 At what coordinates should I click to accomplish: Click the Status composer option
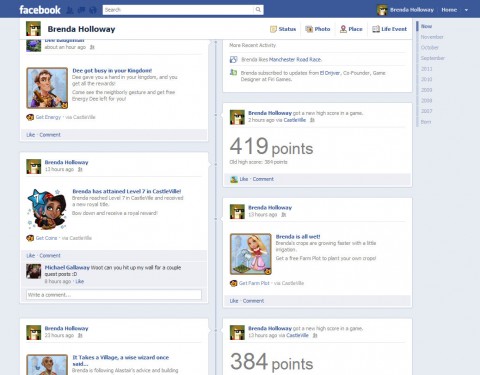pos(283,29)
